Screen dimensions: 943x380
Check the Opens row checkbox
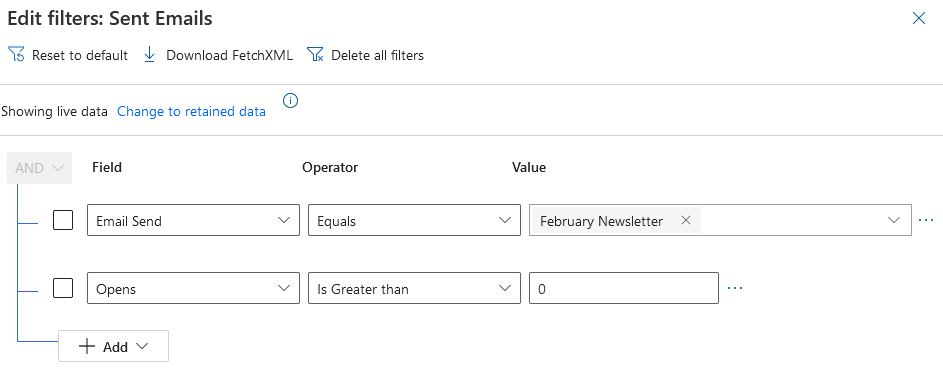tap(63, 288)
